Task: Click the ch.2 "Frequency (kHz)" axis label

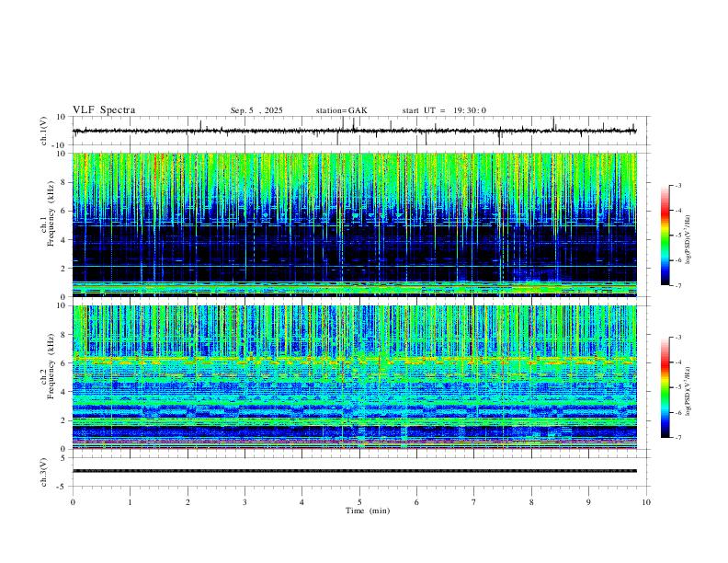Action: click(x=51, y=366)
